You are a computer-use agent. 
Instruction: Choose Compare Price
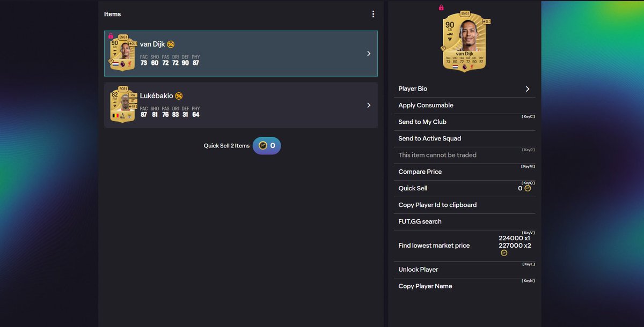464,172
